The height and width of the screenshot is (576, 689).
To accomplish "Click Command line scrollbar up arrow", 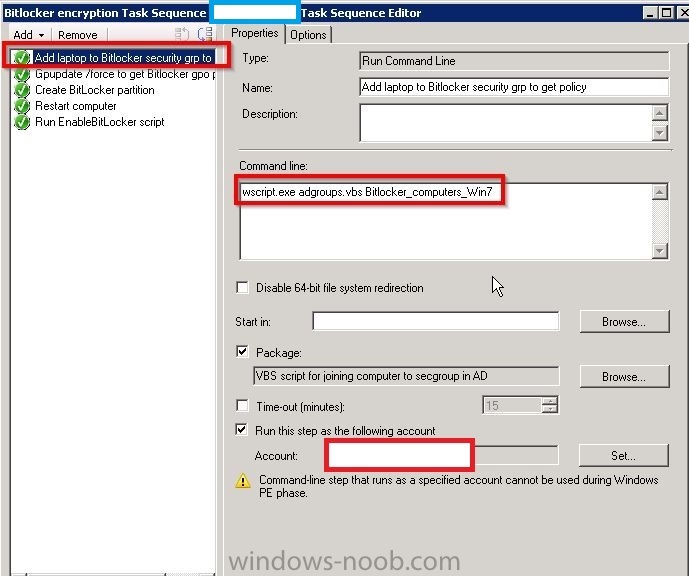I will [x=660, y=192].
